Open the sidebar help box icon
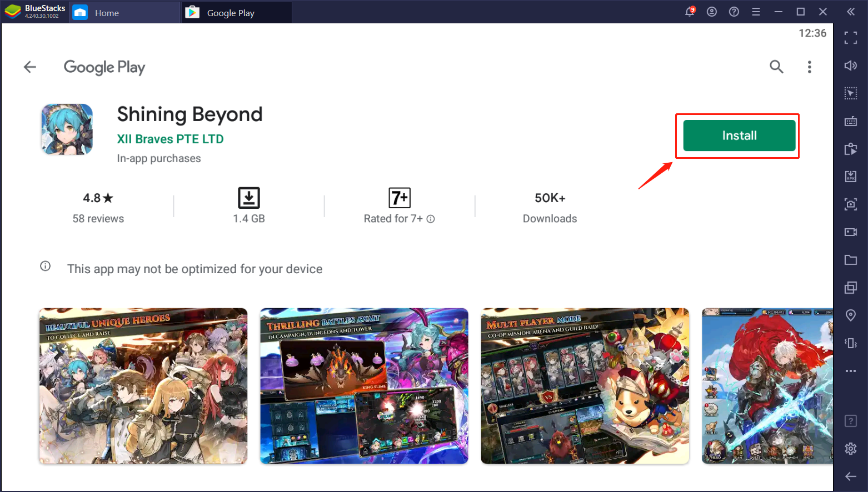The image size is (868, 492). pyautogui.click(x=851, y=421)
